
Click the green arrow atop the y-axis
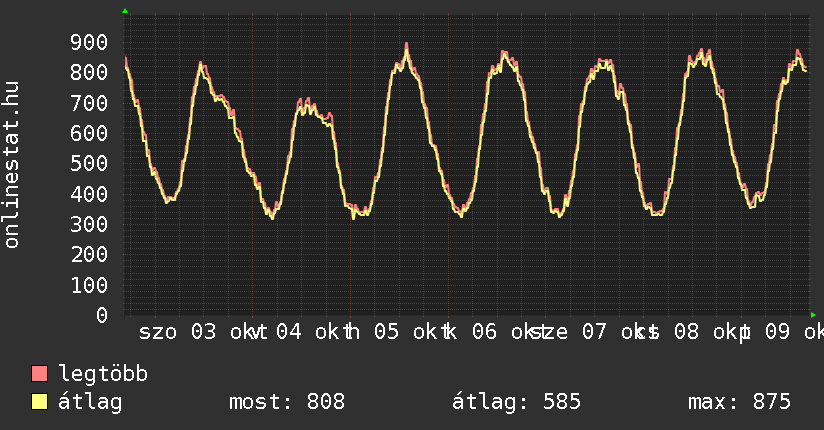pos(125,11)
